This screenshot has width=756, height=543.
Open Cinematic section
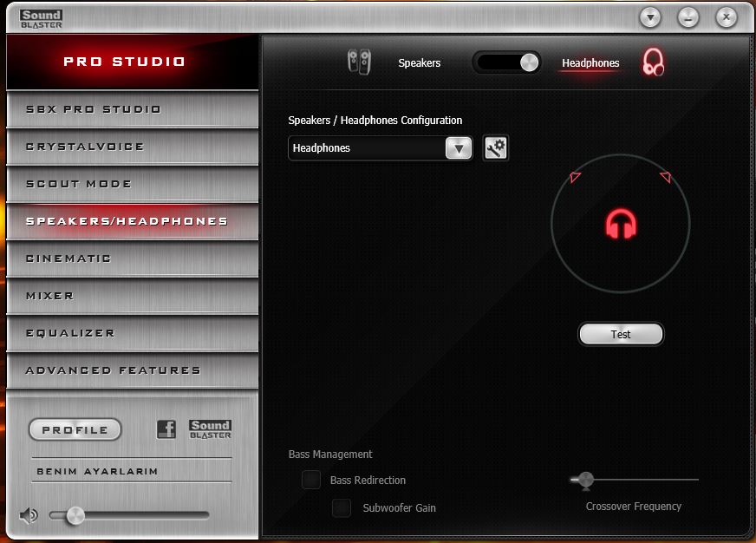point(133,258)
